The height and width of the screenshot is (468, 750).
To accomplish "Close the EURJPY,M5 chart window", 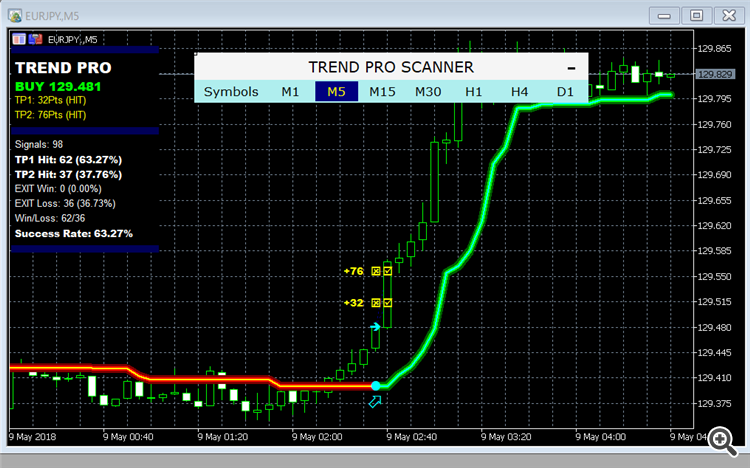I will coord(729,16).
